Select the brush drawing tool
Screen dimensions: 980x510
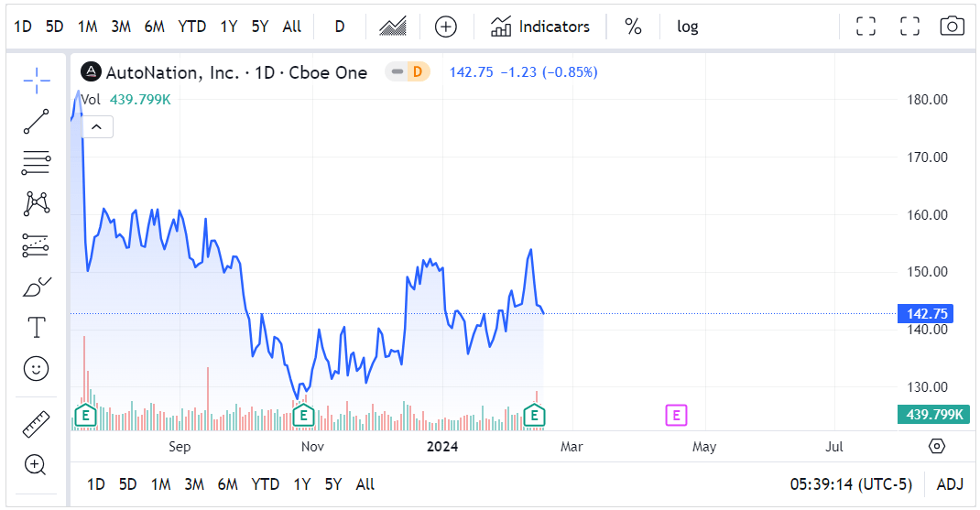coord(37,287)
